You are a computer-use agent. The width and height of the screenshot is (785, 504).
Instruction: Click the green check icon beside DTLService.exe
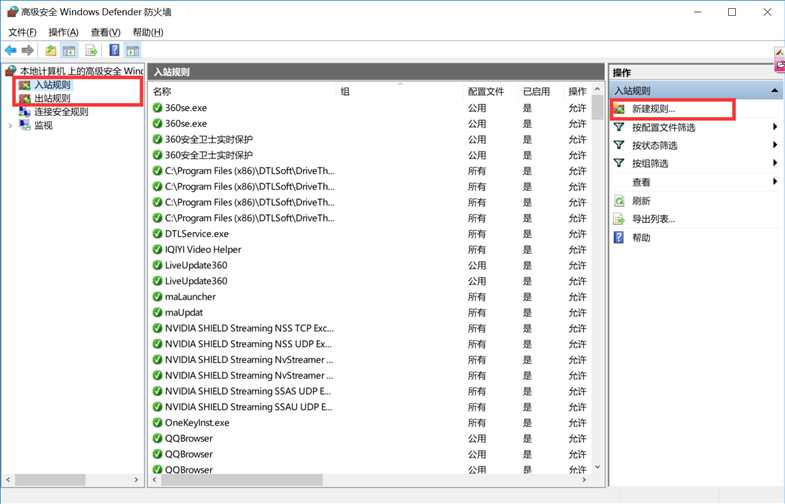pos(157,234)
